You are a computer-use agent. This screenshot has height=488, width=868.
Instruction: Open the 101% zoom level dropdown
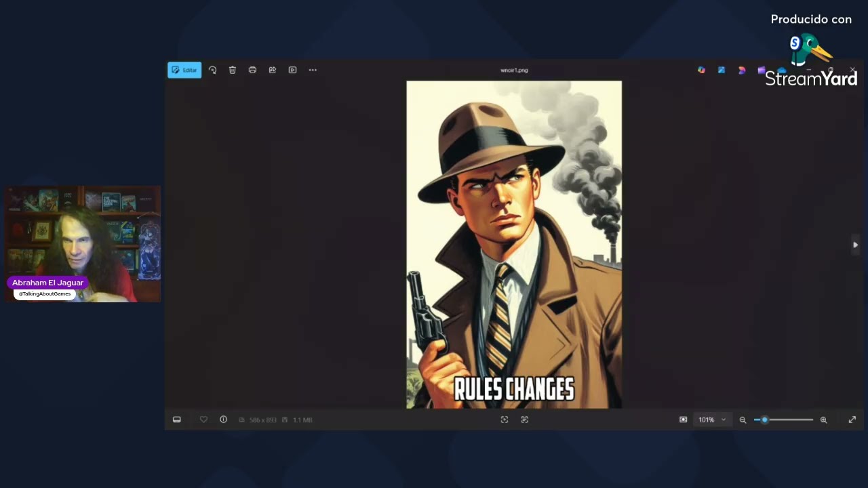[712, 420]
